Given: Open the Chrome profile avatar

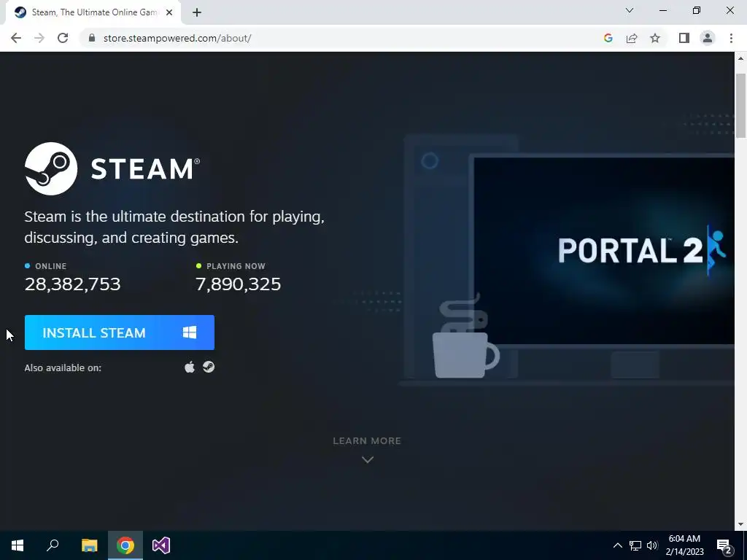Looking at the screenshot, I should [708, 38].
